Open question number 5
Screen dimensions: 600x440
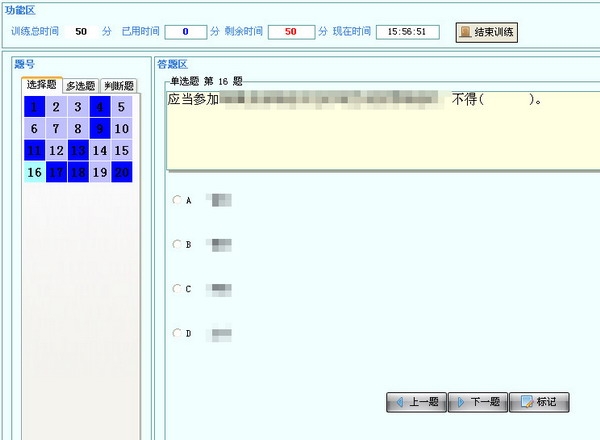tap(122, 106)
